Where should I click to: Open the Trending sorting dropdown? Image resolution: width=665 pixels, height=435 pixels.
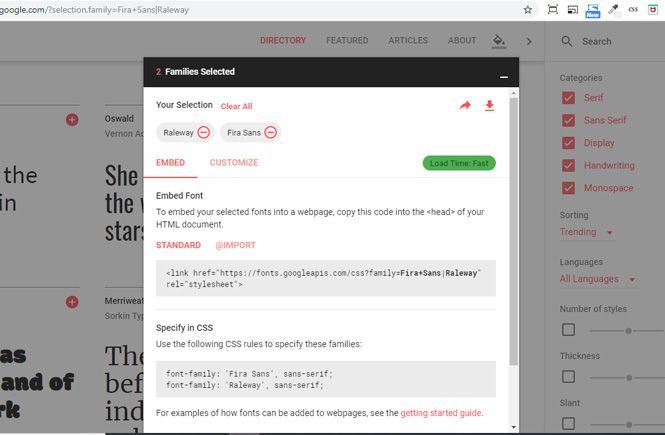coord(586,232)
